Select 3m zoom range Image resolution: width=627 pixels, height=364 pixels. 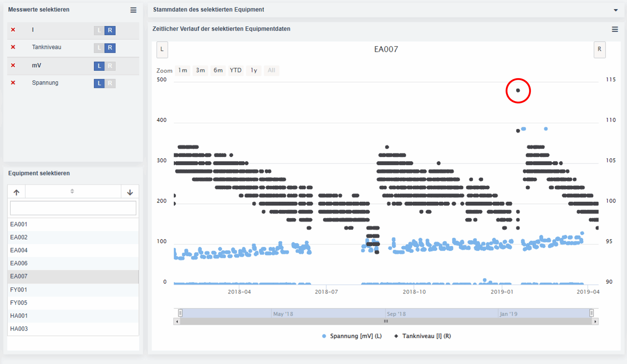(200, 70)
